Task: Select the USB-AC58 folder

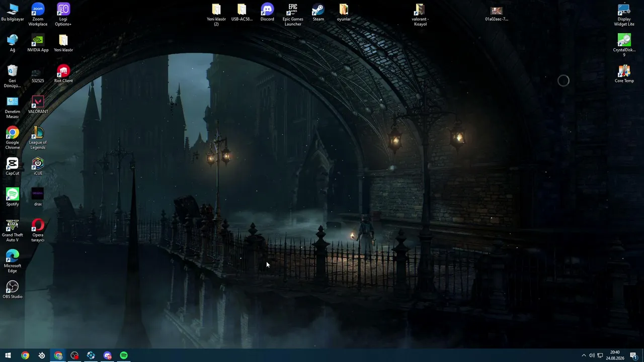Action: [x=242, y=13]
